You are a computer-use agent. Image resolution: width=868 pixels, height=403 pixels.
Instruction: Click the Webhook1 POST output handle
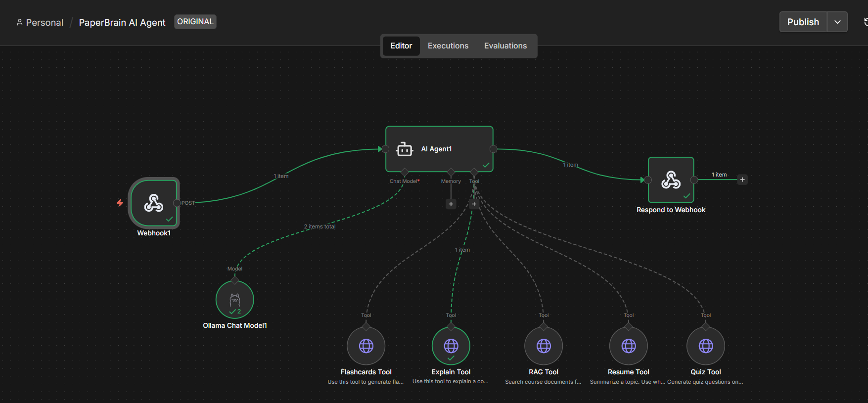tap(177, 203)
